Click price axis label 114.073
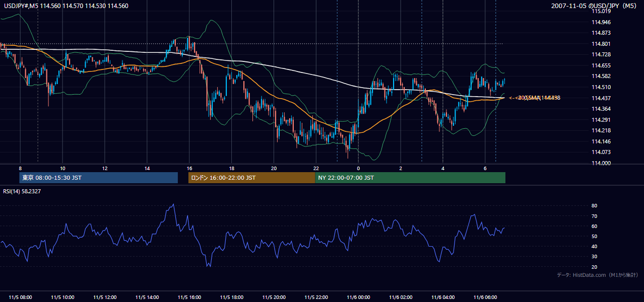This screenshot has width=644, height=302. 601,152
